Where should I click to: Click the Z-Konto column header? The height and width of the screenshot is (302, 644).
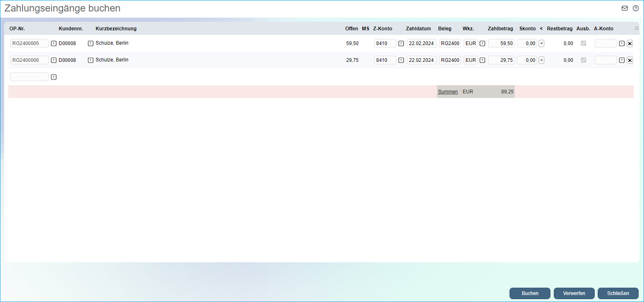[x=383, y=29]
